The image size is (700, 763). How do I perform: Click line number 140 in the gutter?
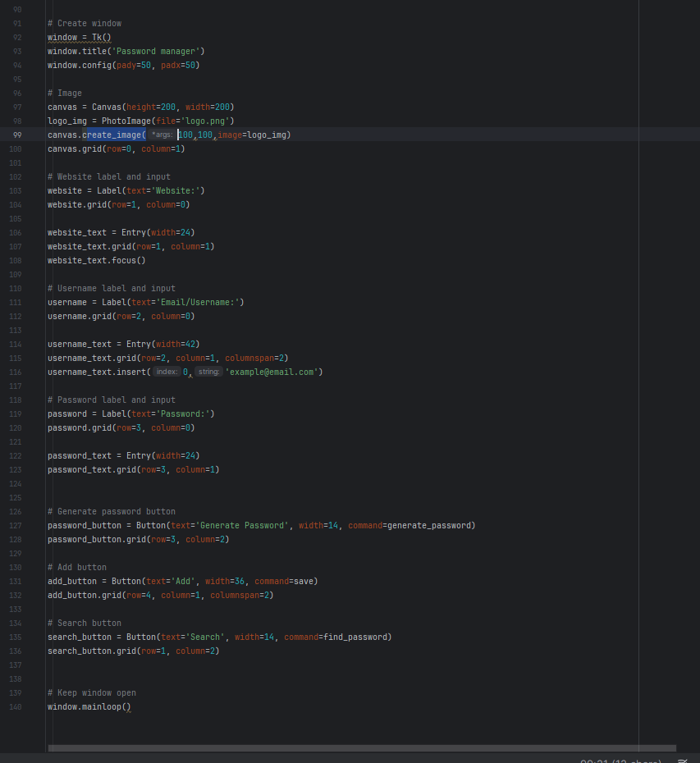tap(16, 706)
